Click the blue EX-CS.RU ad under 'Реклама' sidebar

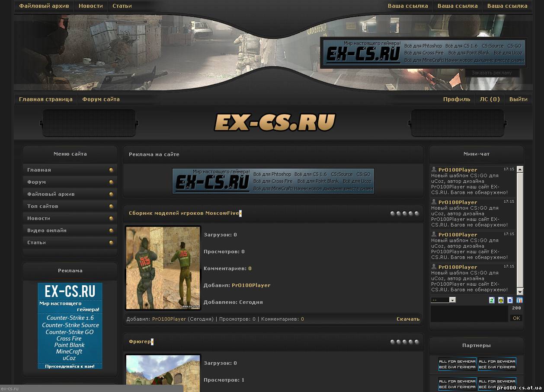[x=70, y=326]
